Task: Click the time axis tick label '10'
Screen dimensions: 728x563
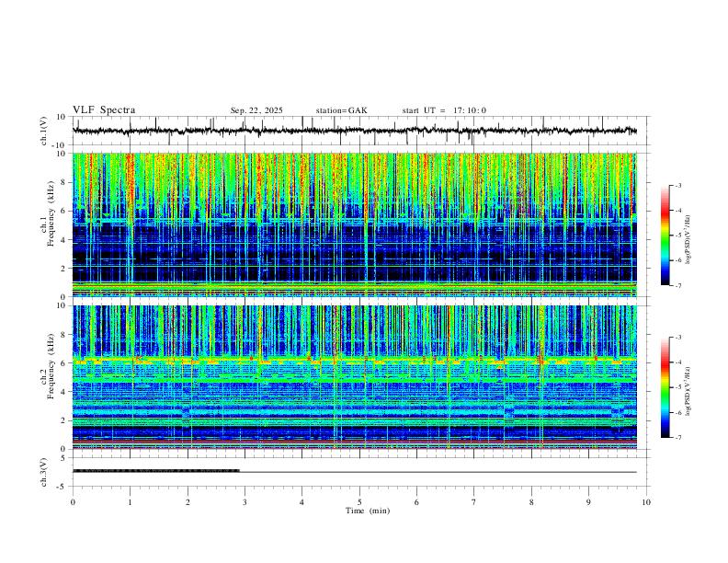Action: 646,502
